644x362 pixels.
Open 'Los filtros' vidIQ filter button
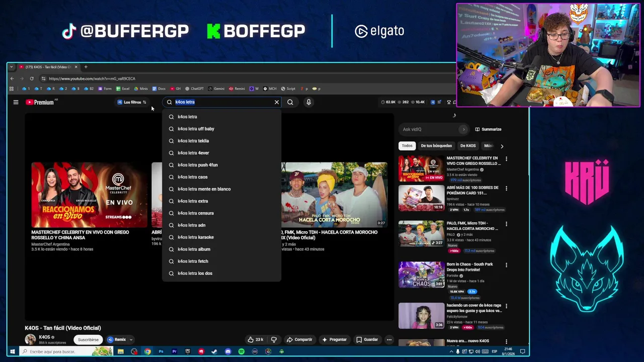[132, 102]
